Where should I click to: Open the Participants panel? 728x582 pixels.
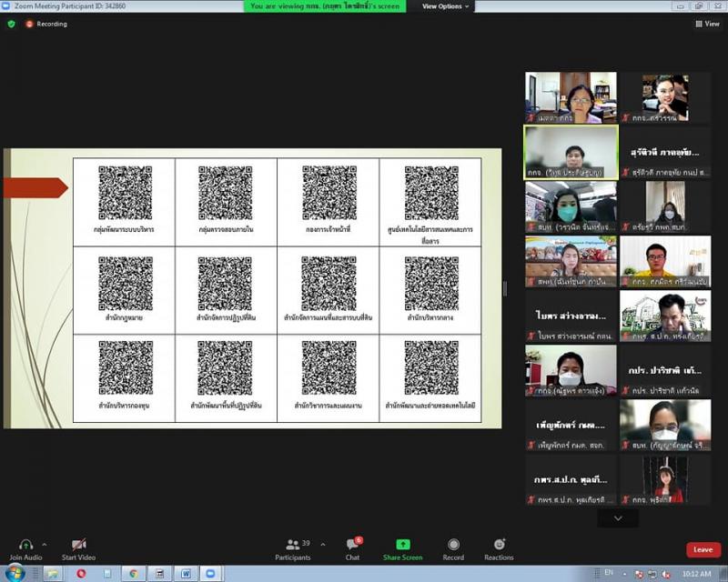[292, 549]
